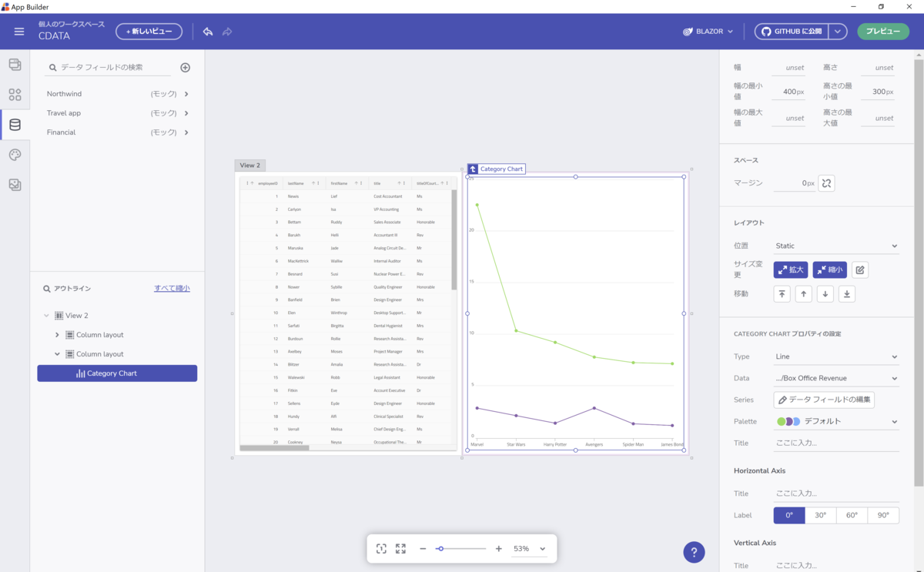Viewport: 924px width, 572px height.
Task: Set label rotation to 30°
Action: [821, 515]
